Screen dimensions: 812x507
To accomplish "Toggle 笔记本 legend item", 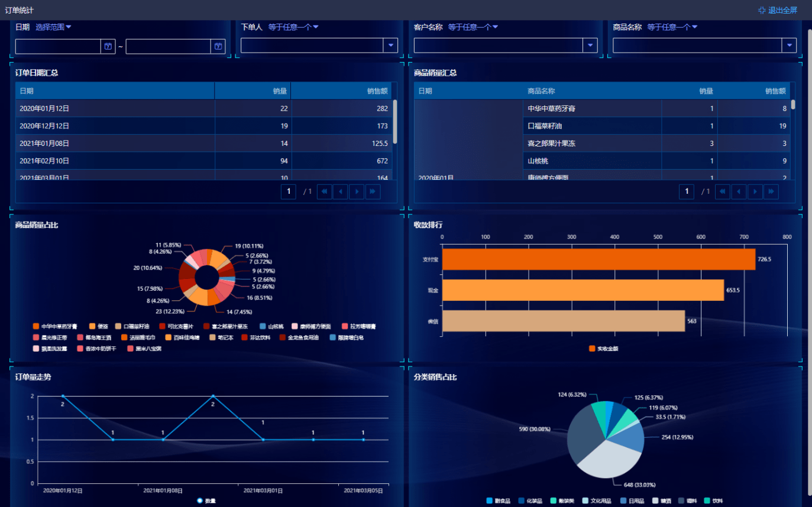I will click(x=222, y=337).
